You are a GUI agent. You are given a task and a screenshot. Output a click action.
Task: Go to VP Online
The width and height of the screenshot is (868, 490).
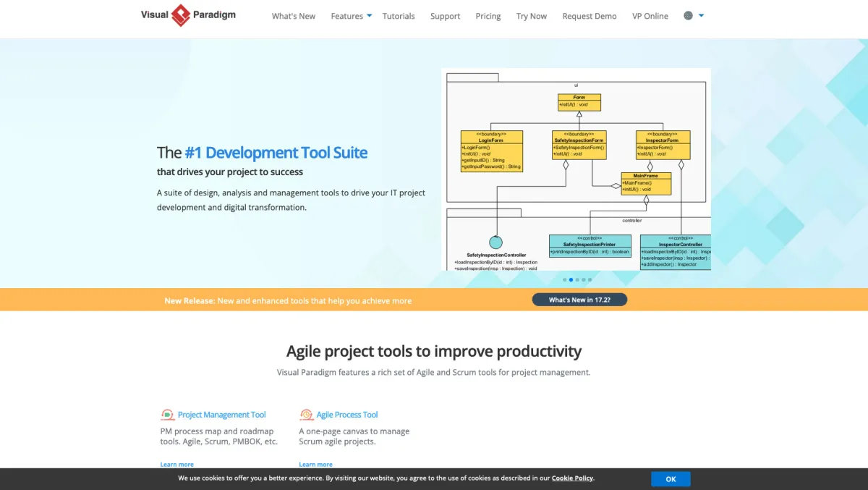650,16
